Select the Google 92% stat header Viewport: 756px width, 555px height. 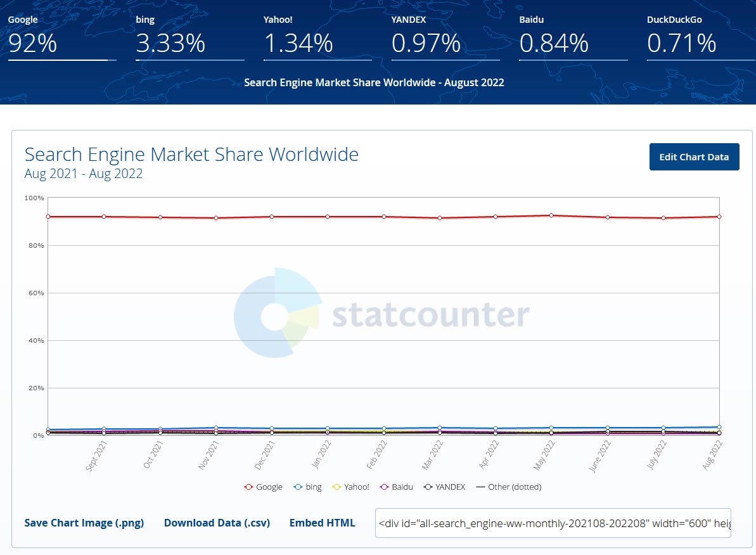[x=62, y=37]
